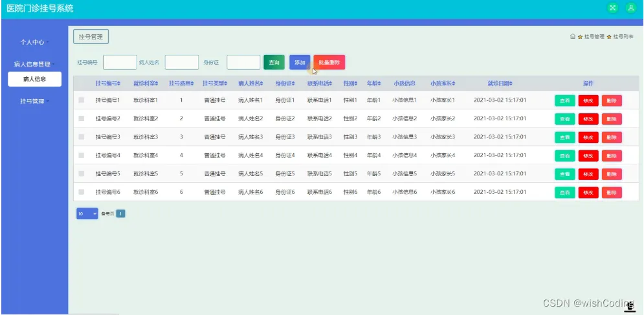Screen dimensions: 644x315
Task: Collapse the 病人信息管理 sidebar menu
Action: point(34,64)
